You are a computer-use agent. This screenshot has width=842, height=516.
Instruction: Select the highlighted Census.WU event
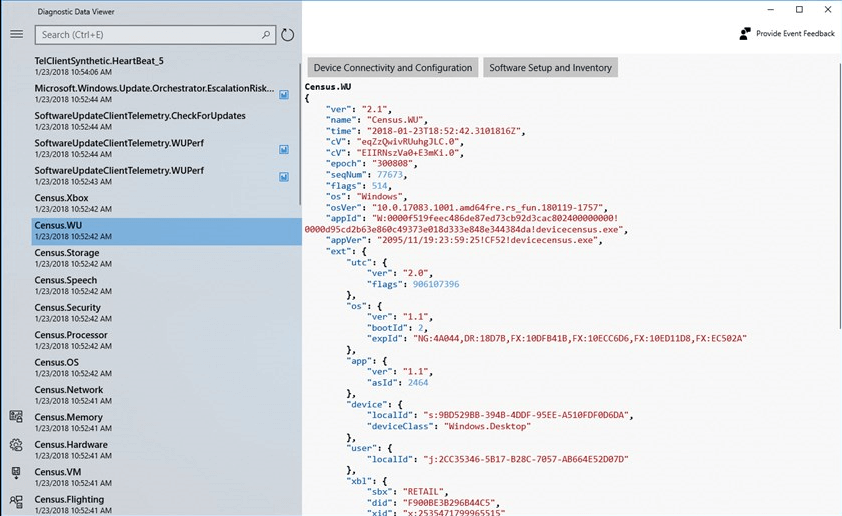click(166, 231)
